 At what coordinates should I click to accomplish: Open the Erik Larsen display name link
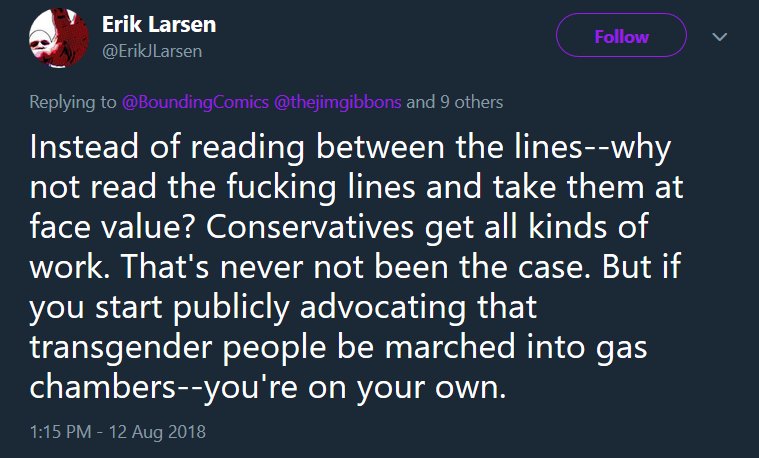click(x=159, y=24)
